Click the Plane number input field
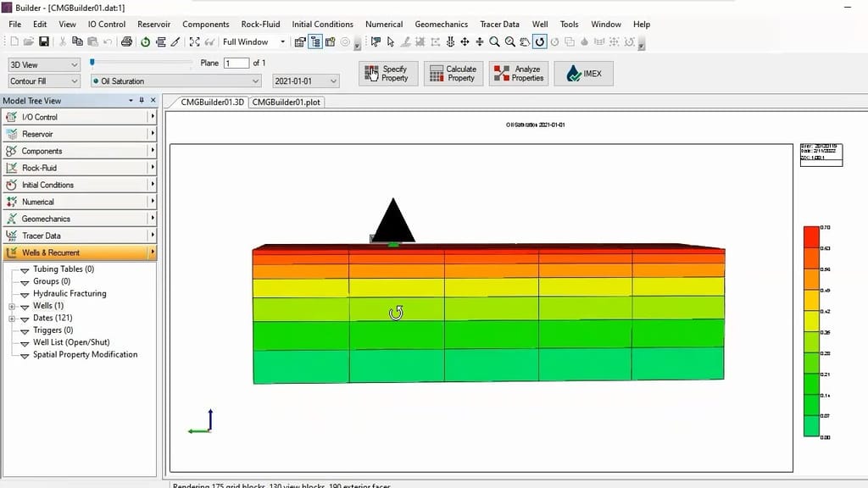 236,63
